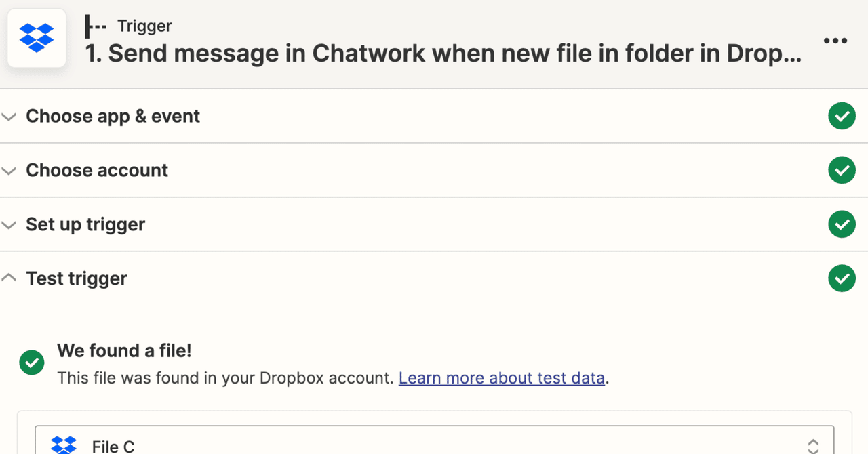Click the green checkmark beside Choose account
This screenshot has height=454, width=868.
(842, 170)
